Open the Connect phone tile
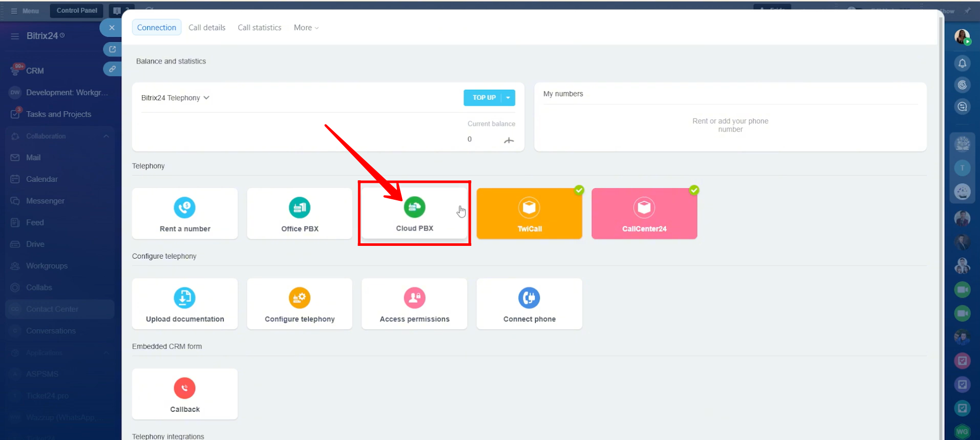 pos(529,304)
